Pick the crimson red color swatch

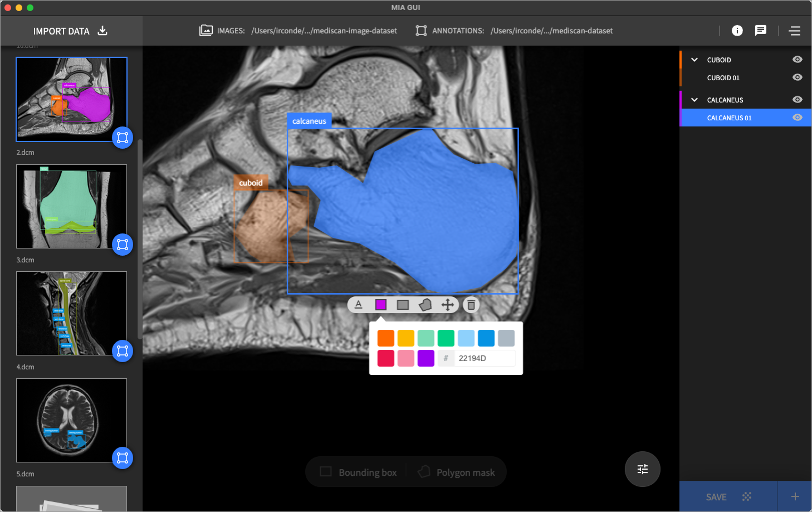(386, 358)
